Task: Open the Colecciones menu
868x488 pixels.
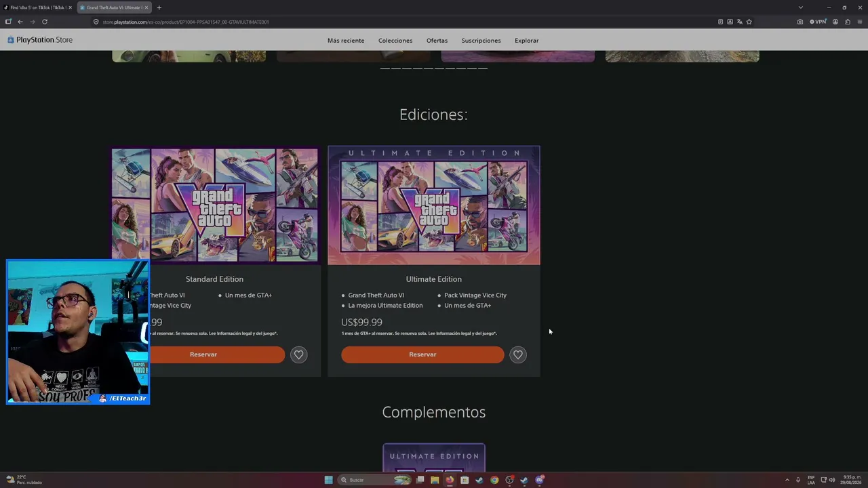Action: (395, 41)
